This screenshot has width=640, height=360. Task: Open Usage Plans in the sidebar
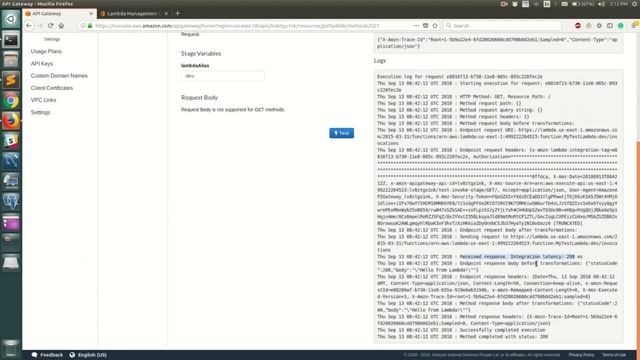click(46, 51)
